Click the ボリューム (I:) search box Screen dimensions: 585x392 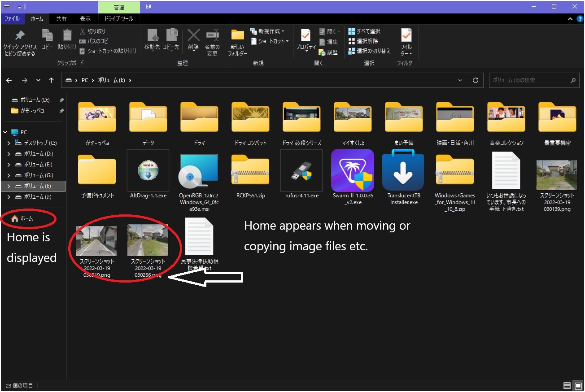pos(533,80)
